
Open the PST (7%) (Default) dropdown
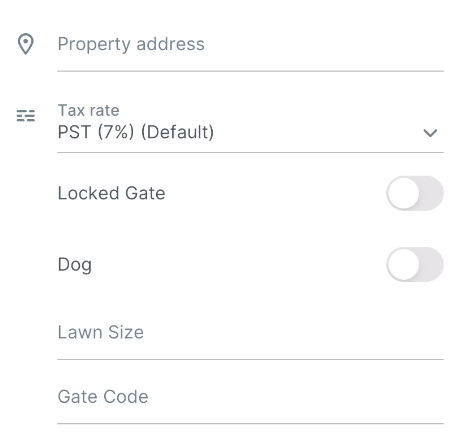pyautogui.click(x=250, y=128)
